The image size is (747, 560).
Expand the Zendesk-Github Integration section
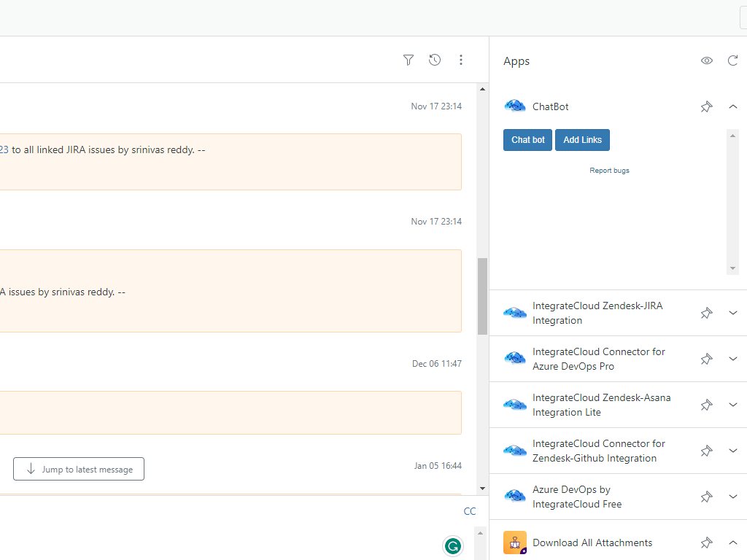point(733,451)
